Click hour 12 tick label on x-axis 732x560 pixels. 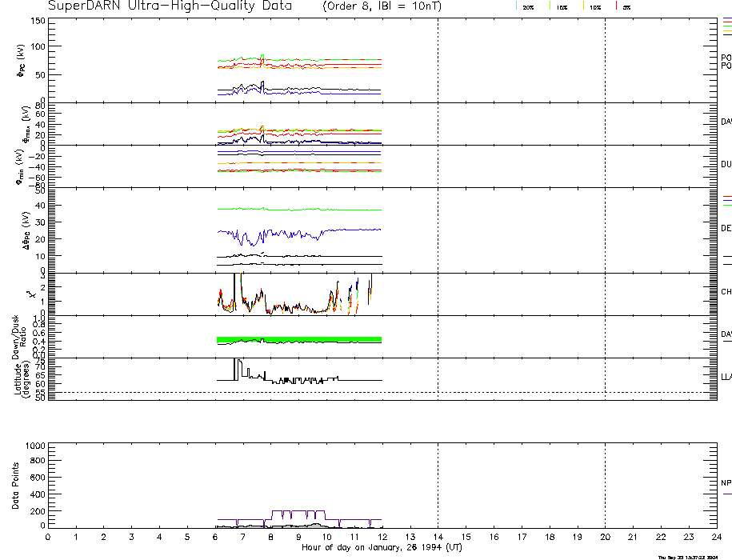(382, 538)
